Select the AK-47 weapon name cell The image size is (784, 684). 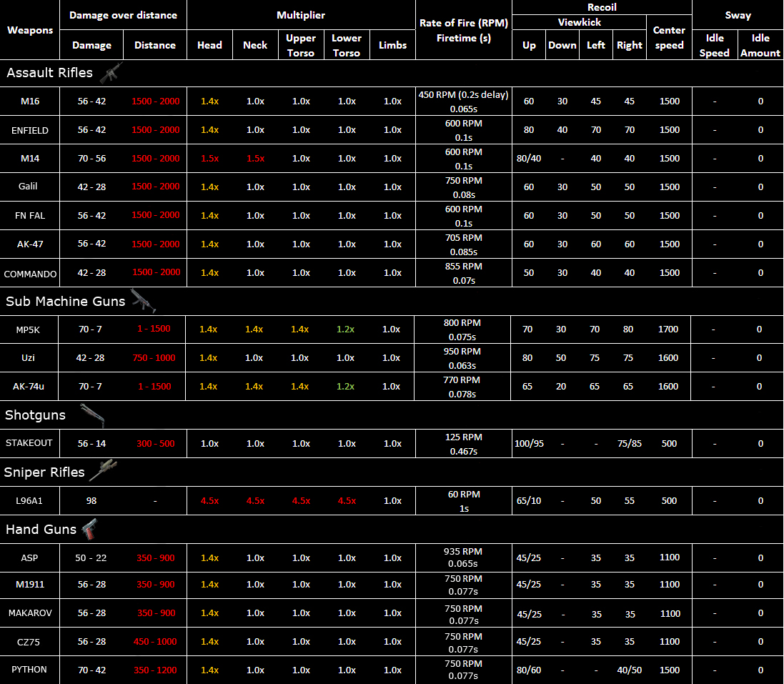click(x=30, y=244)
